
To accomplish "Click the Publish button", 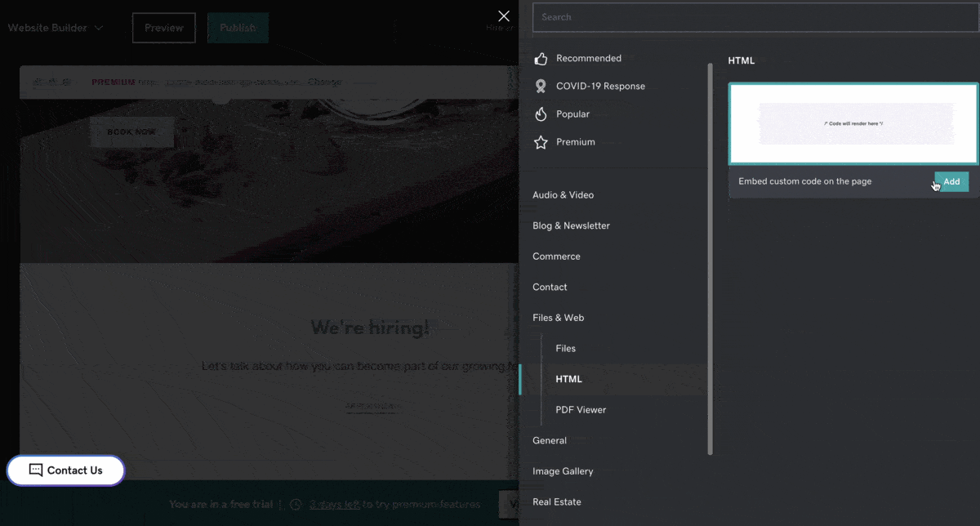I will pos(238,28).
